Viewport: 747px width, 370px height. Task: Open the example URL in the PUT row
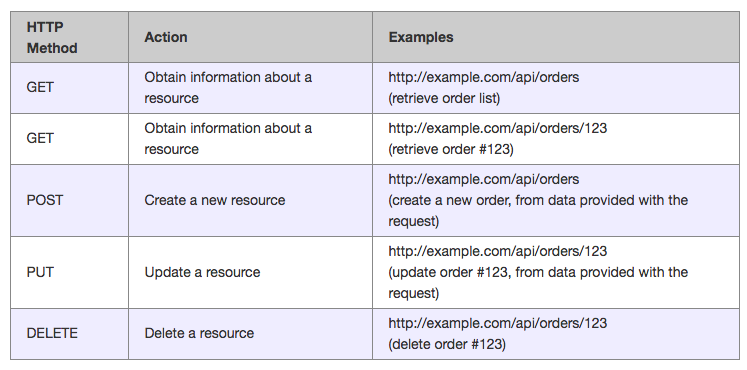click(498, 251)
